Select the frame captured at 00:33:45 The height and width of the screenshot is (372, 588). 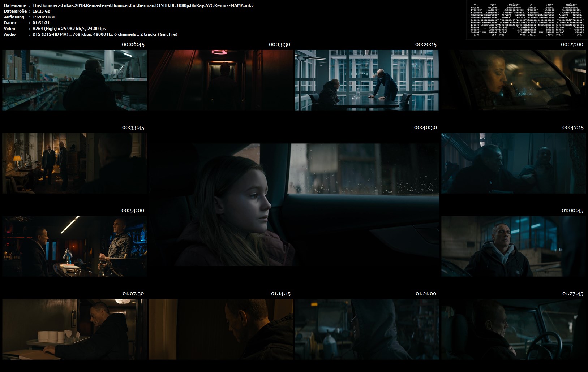pyautogui.click(x=74, y=163)
